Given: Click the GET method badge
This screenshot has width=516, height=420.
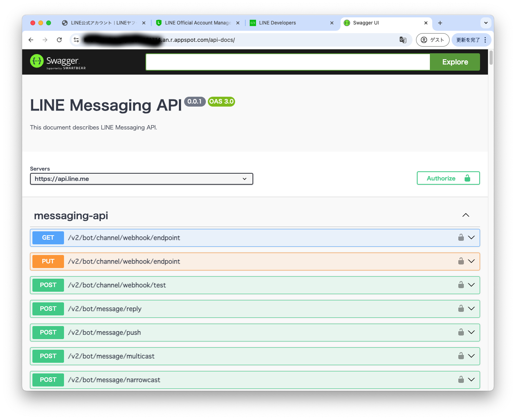Looking at the screenshot, I should pyautogui.click(x=48, y=238).
